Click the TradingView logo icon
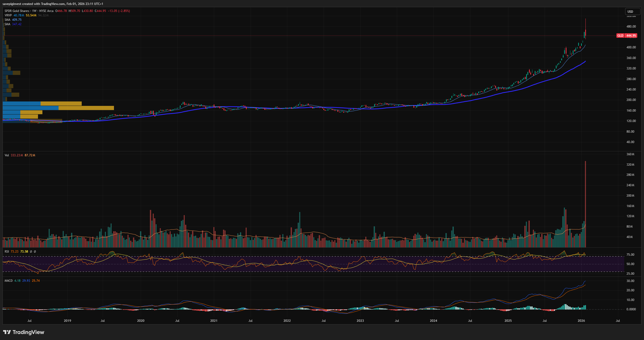 [x=7, y=332]
